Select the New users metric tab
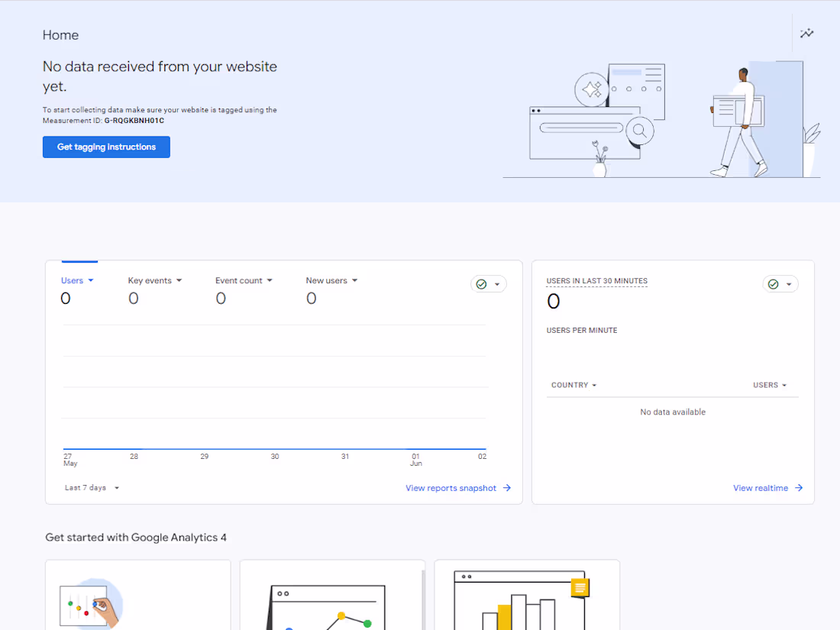This screenshot has height=630, width=840. click(x=326, y=280)
